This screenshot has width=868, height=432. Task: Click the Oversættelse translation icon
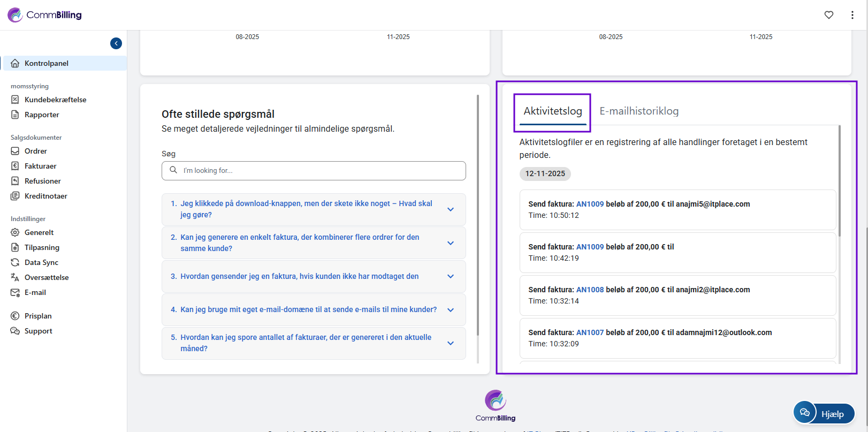pos(15,277)
